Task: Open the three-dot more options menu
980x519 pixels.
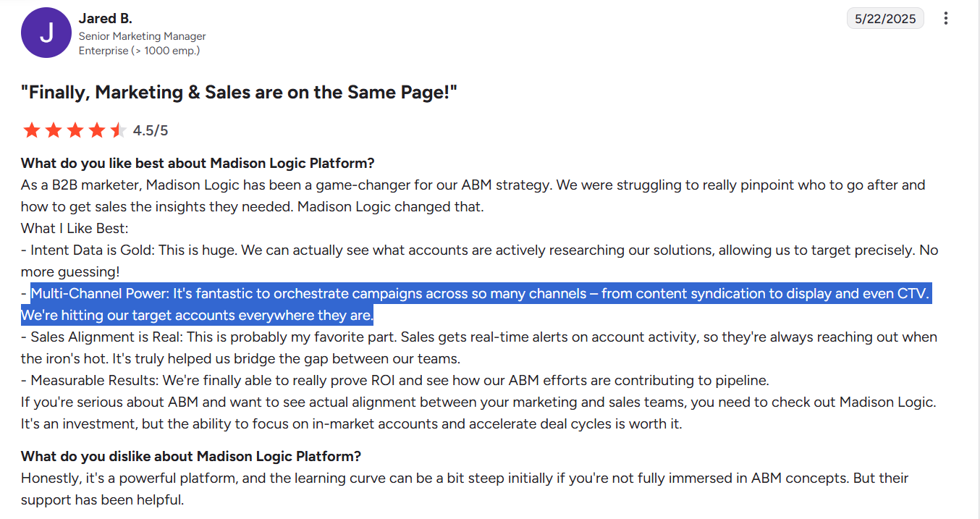Action: [945, 19]
